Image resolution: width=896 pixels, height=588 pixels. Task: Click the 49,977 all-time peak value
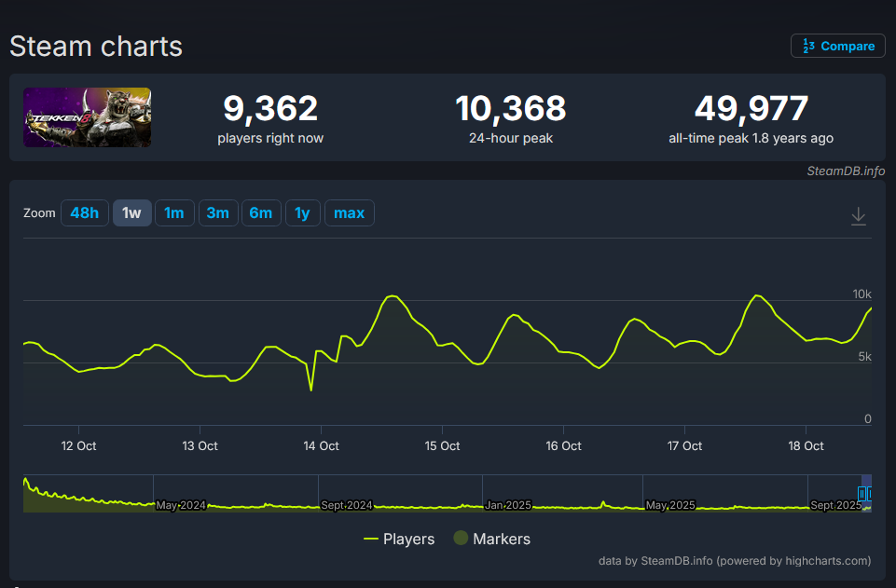point(751,108)
